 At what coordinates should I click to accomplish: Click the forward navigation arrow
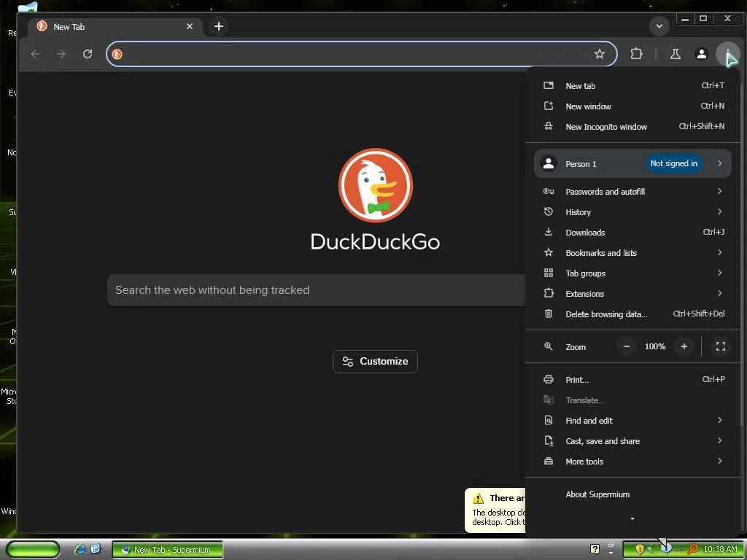click(x=61, y=54)
